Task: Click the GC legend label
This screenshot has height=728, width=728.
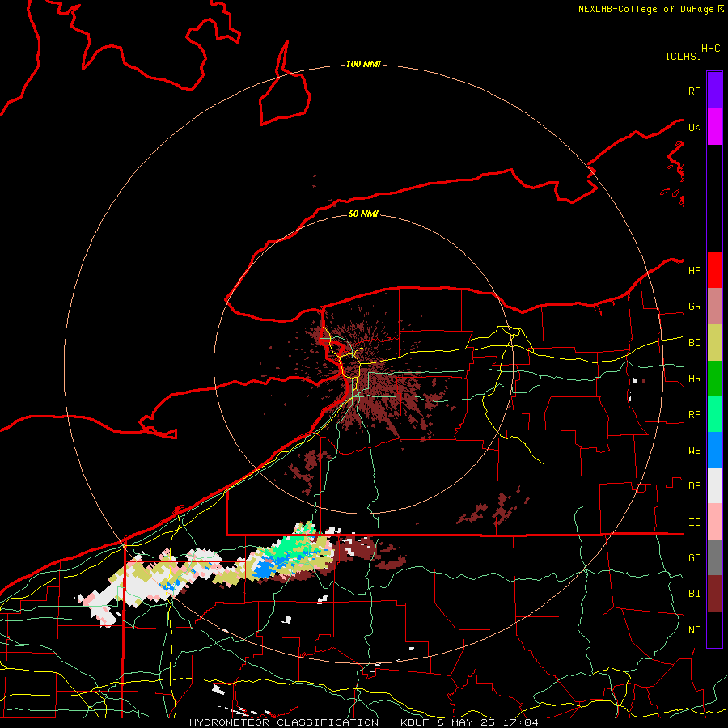Action: coord(694,558)
